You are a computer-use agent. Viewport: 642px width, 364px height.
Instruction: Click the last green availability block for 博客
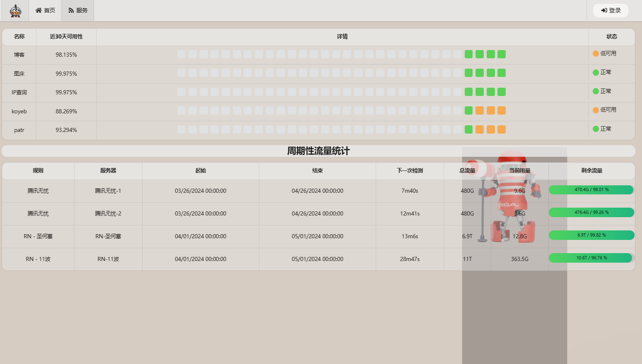502,54
